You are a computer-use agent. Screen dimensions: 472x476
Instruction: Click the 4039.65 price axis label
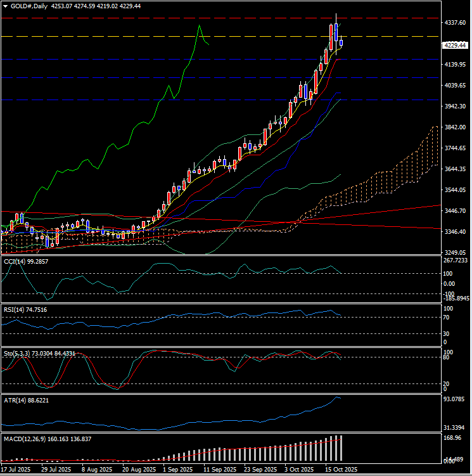tap(455, 86)
